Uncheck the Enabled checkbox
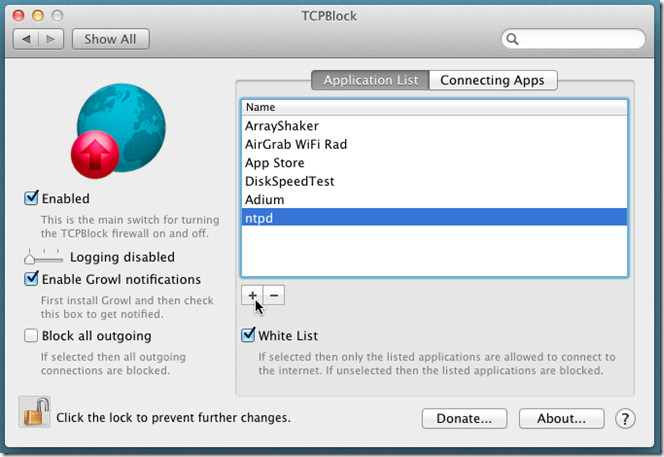 pos(31,198)
